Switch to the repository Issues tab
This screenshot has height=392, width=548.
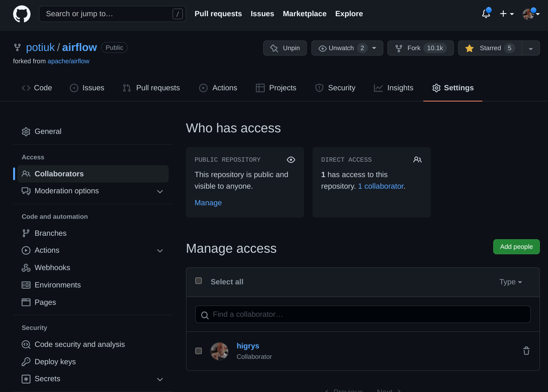87,88
